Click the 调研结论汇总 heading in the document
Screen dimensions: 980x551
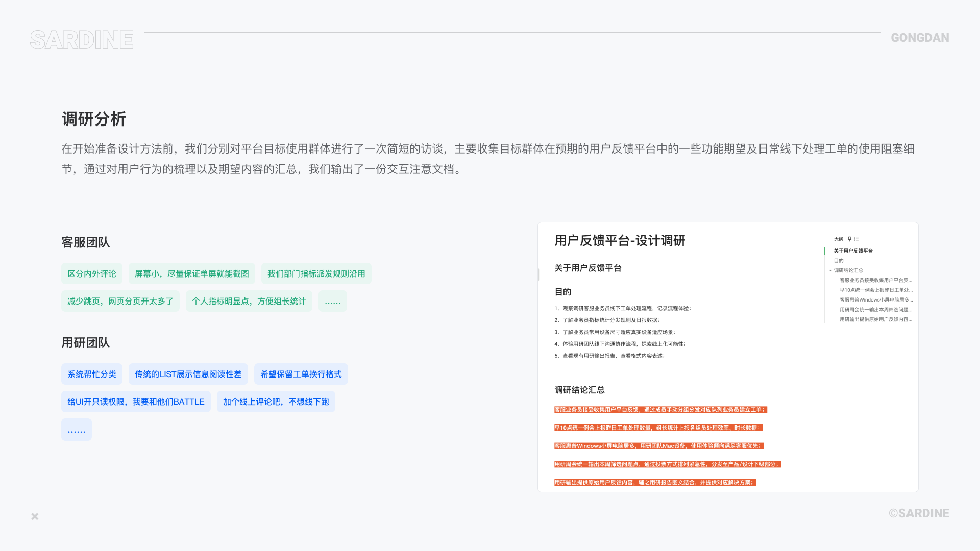[580, 390]
